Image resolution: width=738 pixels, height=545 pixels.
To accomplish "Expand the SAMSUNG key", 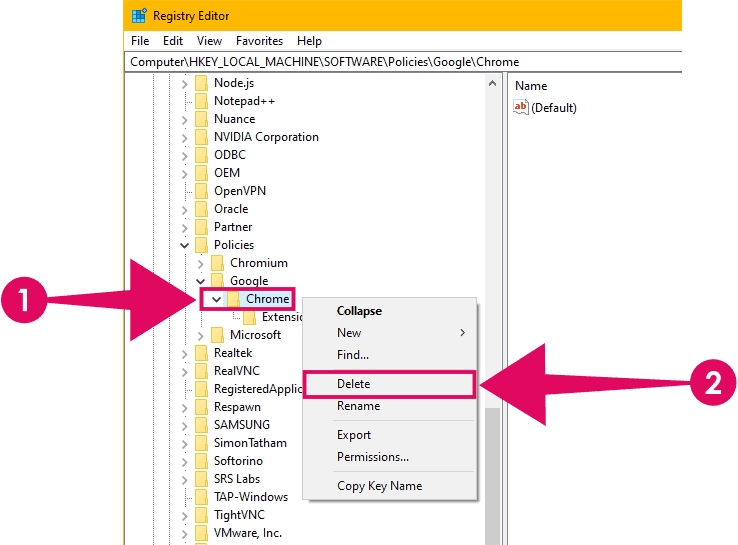I will 184,426.
